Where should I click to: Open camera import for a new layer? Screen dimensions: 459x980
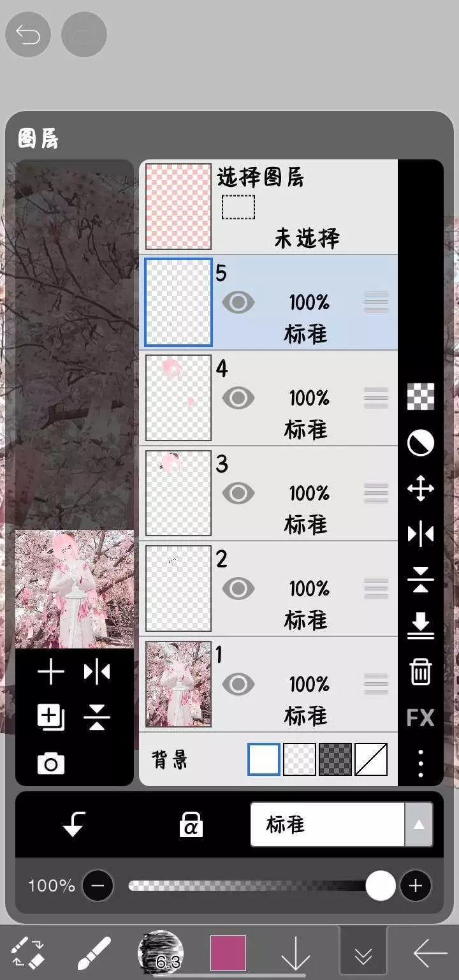[51, 763]
